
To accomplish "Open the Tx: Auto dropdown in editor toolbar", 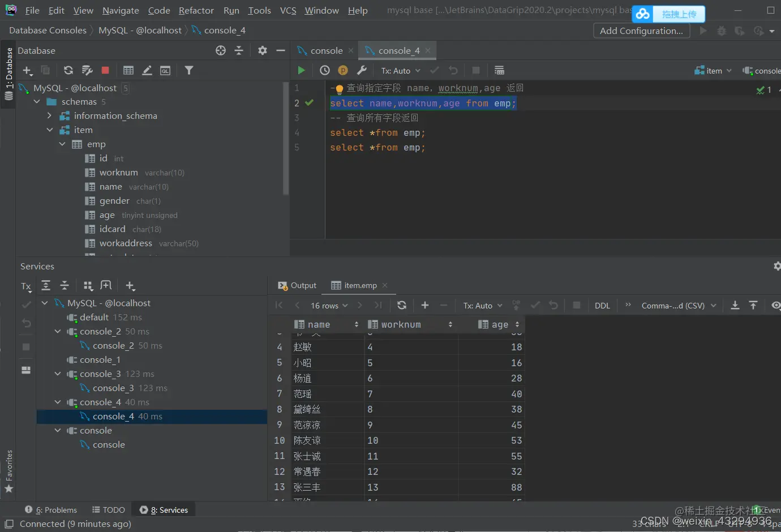I will coord(401,71).
